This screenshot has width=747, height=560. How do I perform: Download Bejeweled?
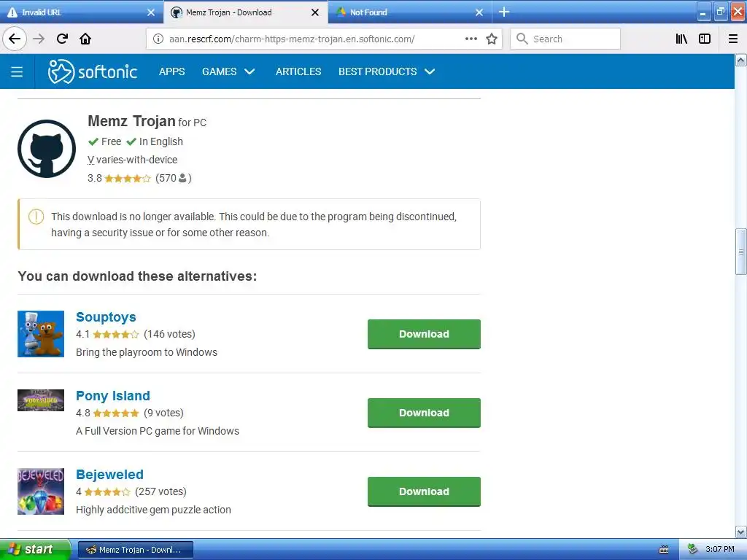(424, 491)
